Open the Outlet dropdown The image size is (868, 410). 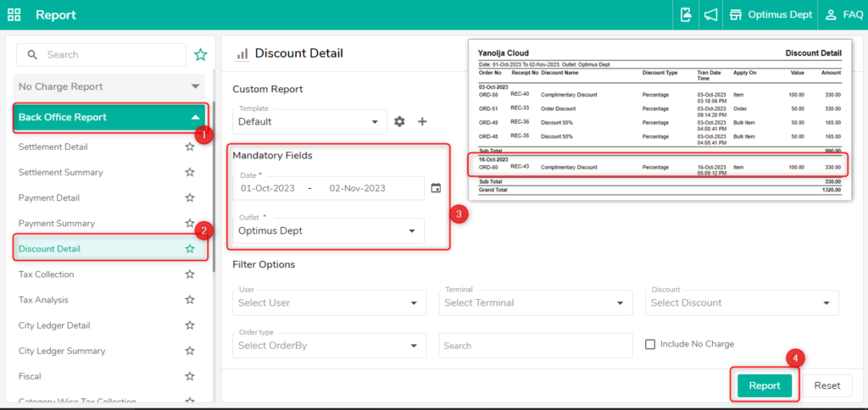click(329, 230)
